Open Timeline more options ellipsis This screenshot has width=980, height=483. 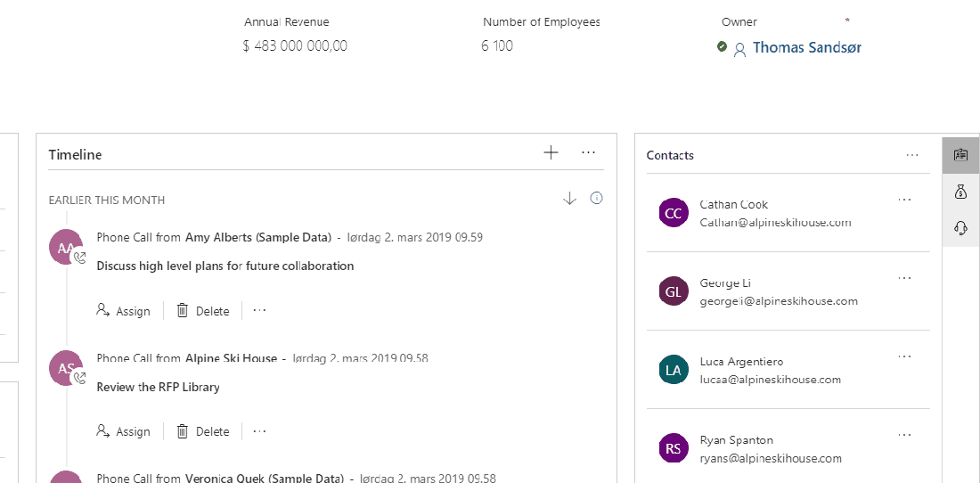coord(588,153)
